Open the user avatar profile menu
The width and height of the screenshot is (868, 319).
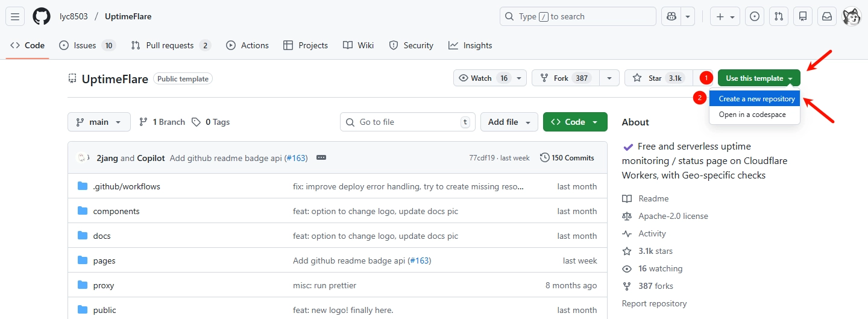851,16
